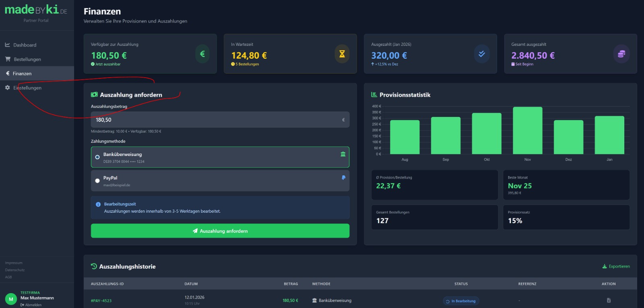This screenshot has width=644, height=308.
Task: Click the Nov bar in the chart
Action: (x=528, y=130)
